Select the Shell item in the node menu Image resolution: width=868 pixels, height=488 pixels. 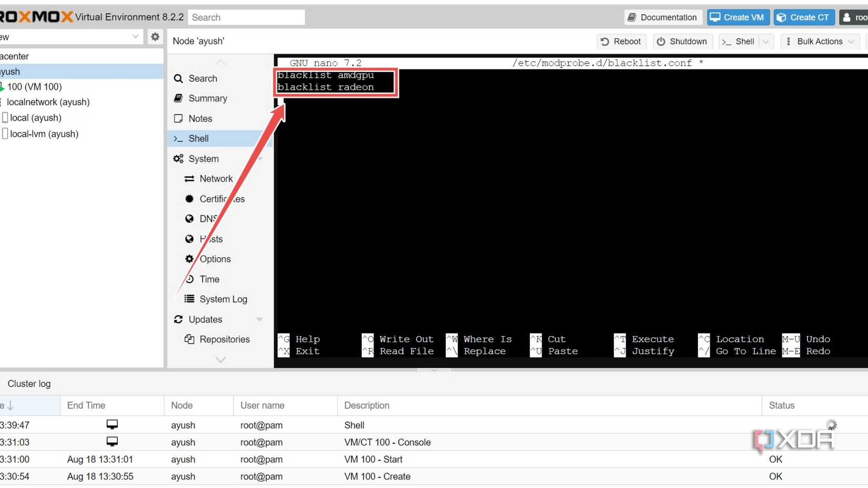click(x=220, y=138)
